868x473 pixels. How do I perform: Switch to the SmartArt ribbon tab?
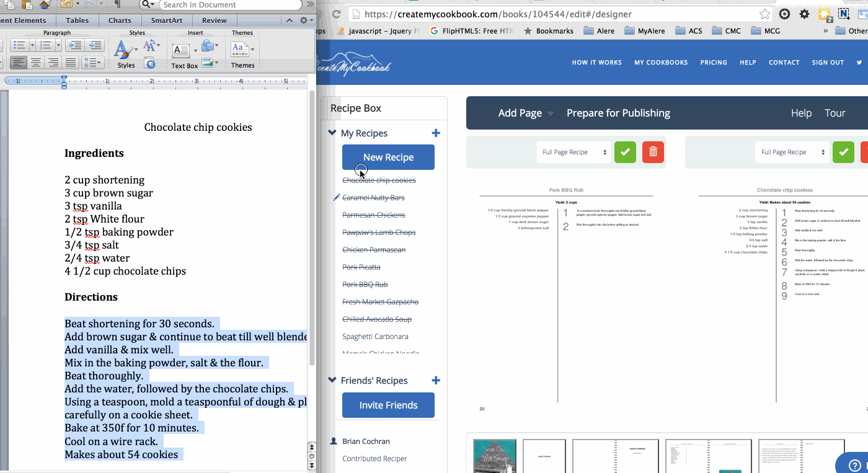tap(166, 20)
